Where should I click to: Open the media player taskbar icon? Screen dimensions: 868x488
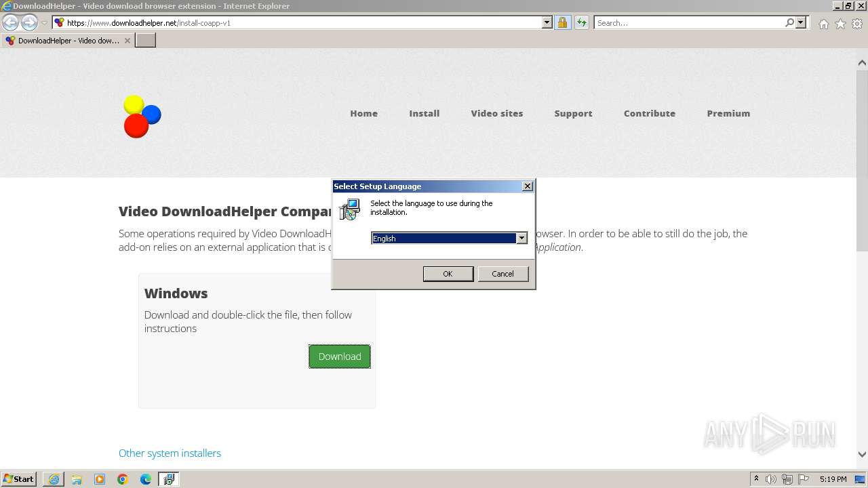(x=100, y=479)
